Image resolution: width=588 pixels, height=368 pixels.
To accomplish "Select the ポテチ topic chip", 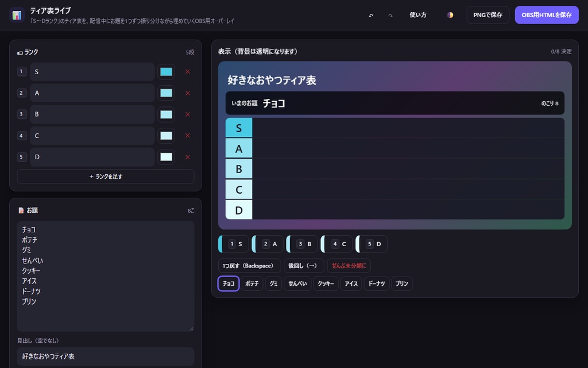I will point(252,283).
